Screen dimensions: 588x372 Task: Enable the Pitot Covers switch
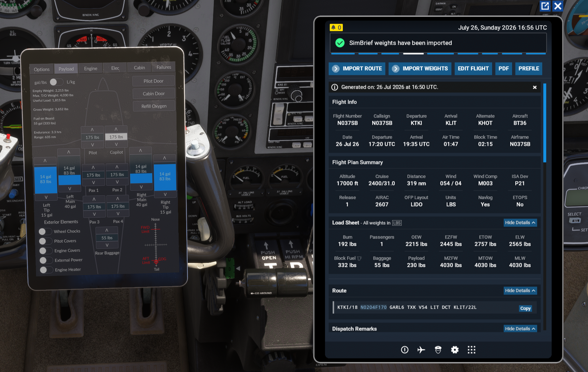pyautogui.click(x=45, y=241)
